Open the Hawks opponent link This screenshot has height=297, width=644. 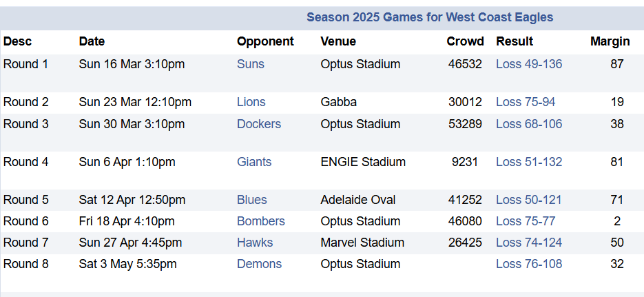[255, 243]
